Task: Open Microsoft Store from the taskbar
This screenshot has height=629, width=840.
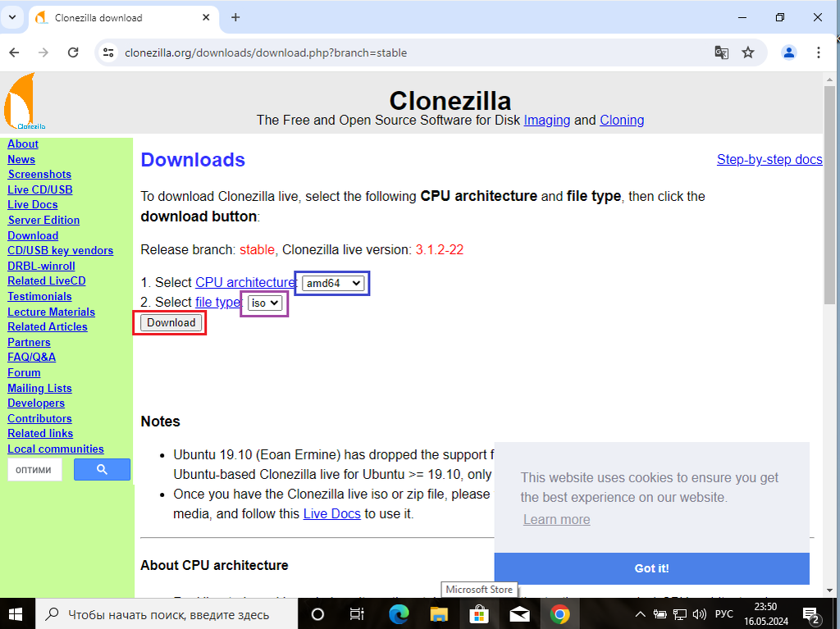Action: point(479,614)
